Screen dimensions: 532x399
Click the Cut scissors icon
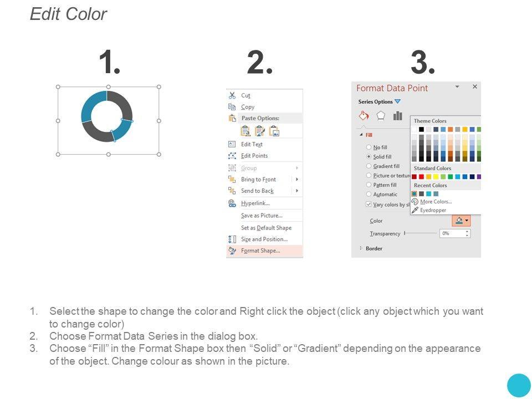point(232,95)
